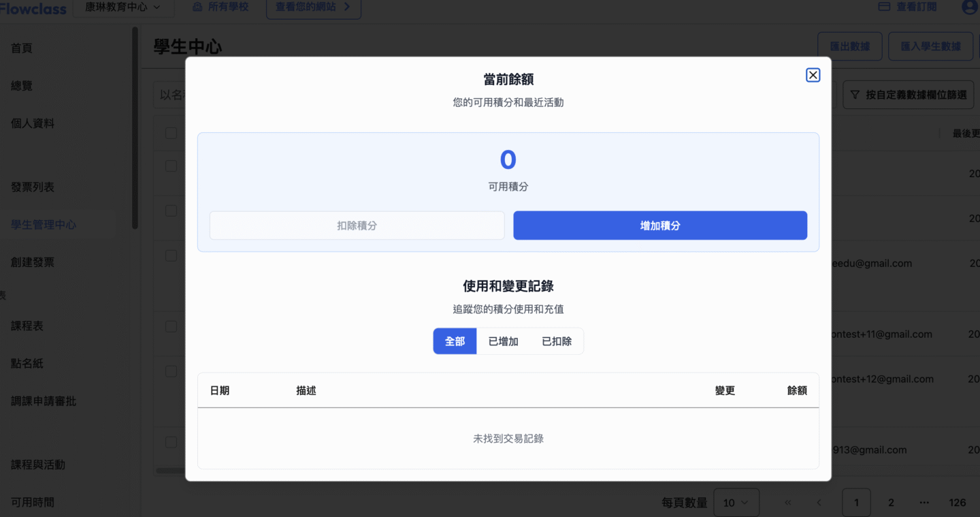Image resolution: width=980 pixels, height=517 pixels.
Task: Open the user profile avatar icon
Action: (969, 7)
